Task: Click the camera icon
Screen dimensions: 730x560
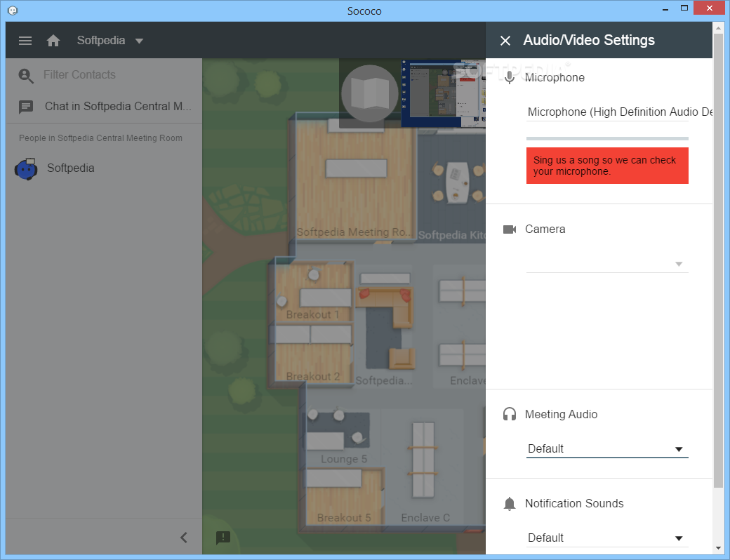Action: (x=510, y=229)
